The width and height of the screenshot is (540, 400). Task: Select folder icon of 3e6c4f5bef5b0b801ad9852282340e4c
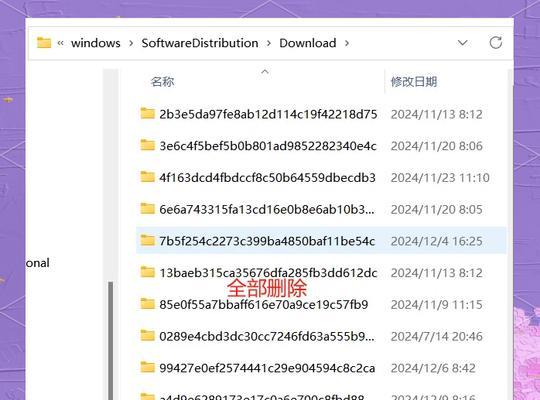[x=148, y=145]
